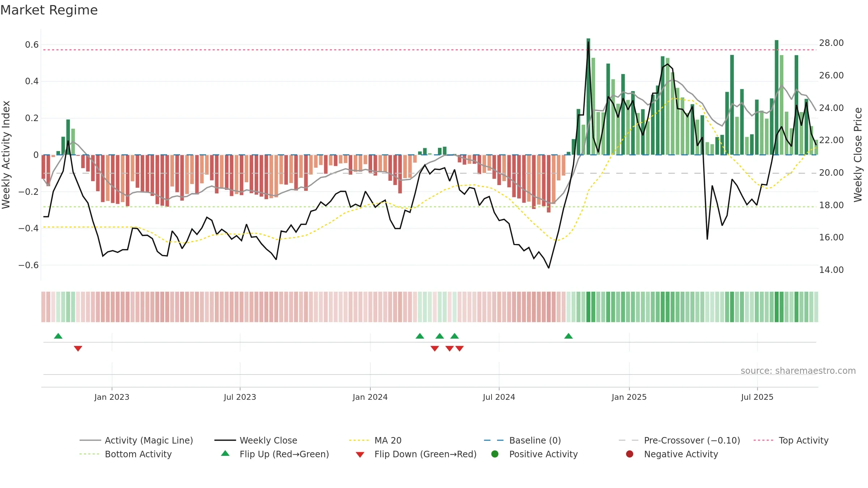Click the 14.00 price axis tick
868x488 pixels.
831,270
